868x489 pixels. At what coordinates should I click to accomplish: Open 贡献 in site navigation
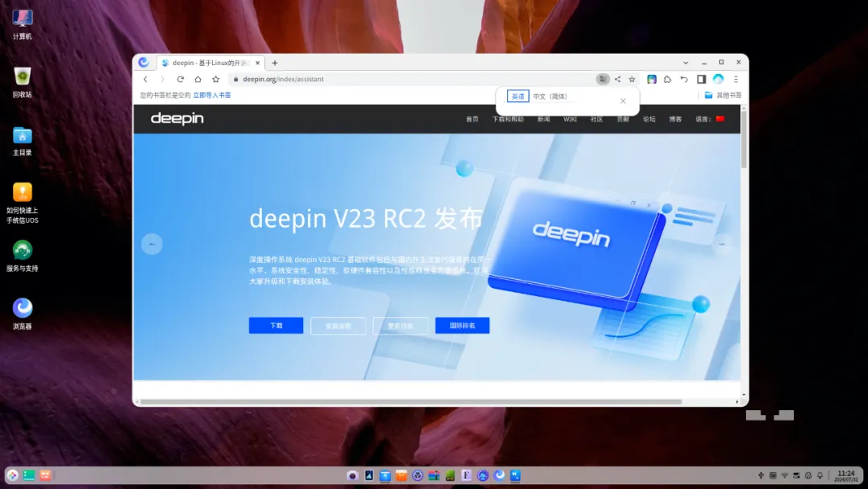point(623,119)
